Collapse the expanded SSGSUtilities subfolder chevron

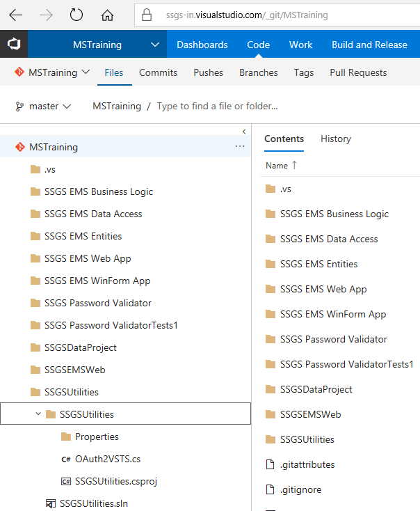tap(38, 414)
